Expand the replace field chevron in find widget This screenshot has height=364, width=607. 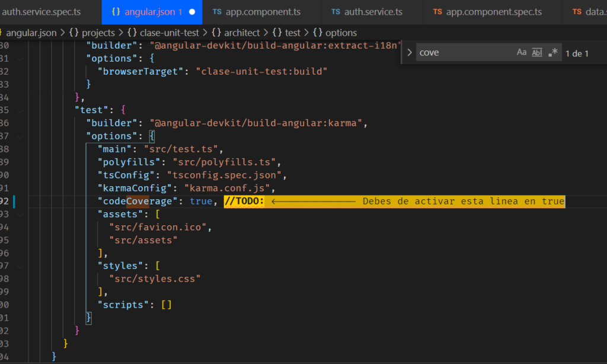(409, 53)
